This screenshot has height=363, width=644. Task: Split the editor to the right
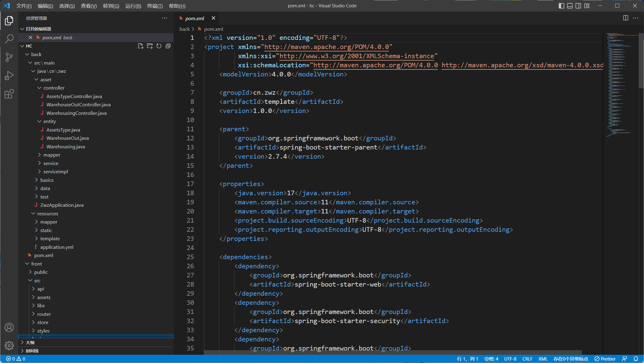(x=625, y=18)
